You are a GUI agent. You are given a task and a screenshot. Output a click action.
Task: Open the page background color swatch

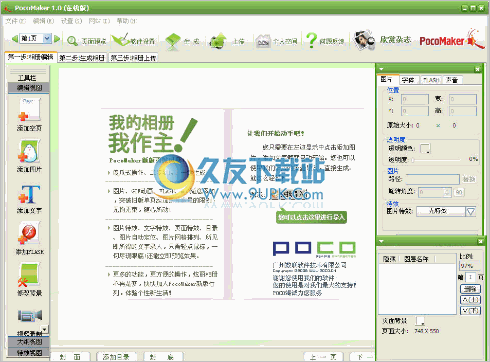coord(421,321)
